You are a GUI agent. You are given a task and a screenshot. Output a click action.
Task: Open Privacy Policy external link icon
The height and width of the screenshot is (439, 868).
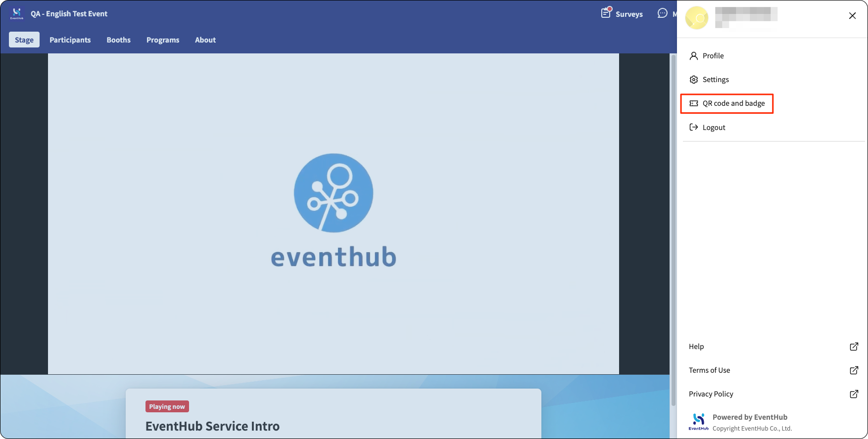854,394
